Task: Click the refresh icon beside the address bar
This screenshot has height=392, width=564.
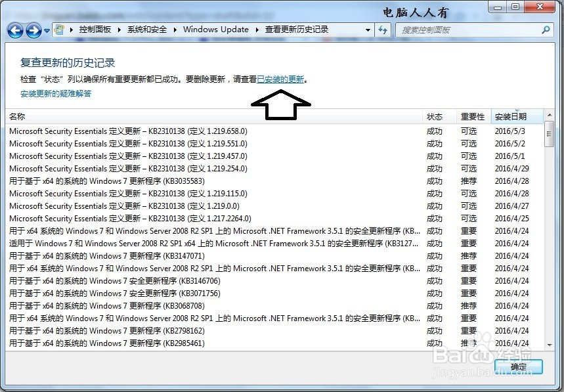Action: click(383, 30)
